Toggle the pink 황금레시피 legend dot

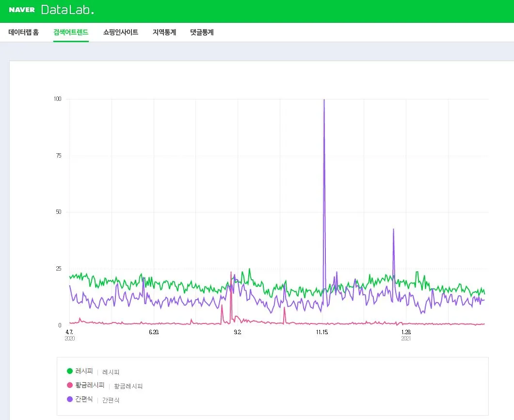click(x=70, y=385)
